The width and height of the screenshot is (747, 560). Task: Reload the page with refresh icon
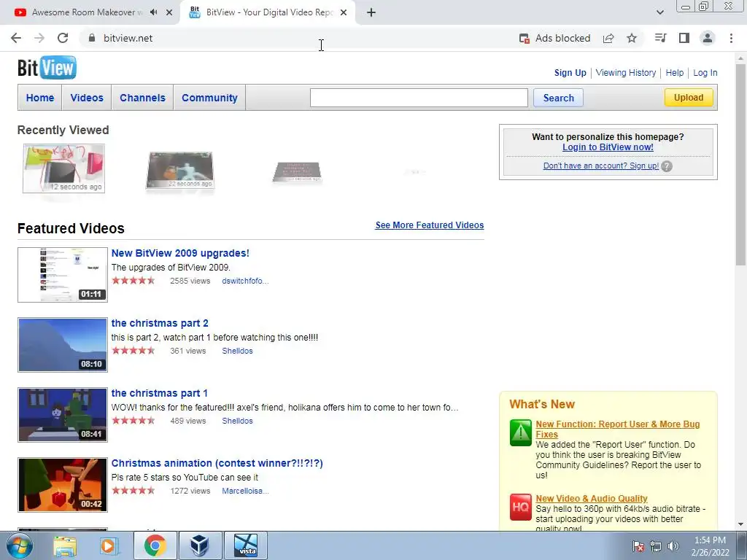coord(63,38)
